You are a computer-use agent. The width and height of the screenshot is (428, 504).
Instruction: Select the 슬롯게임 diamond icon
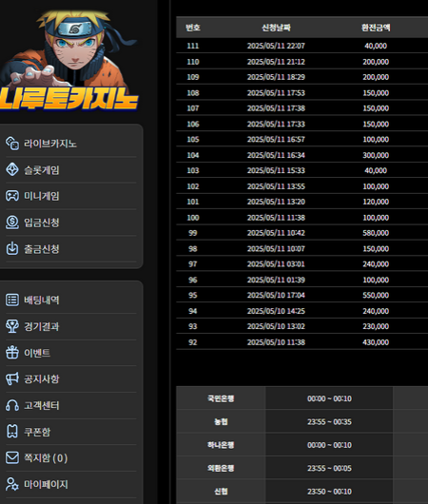coord(12,169)
